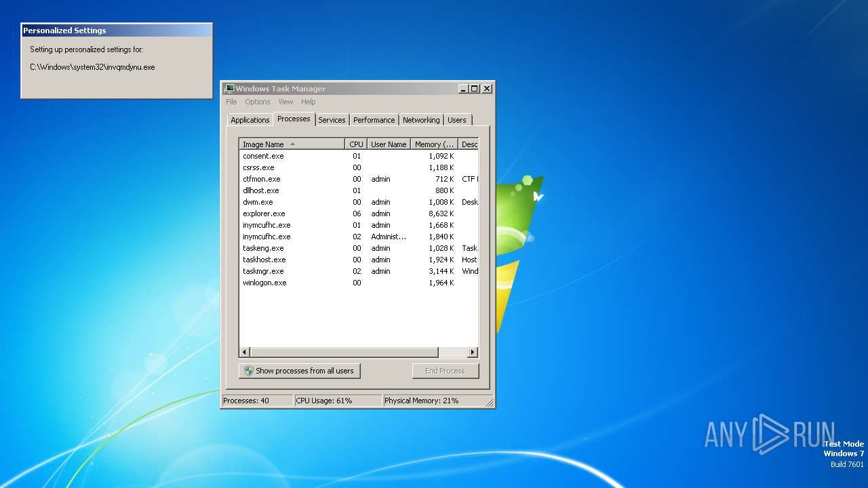Minimize the Windows Task Manager window
Image resolution: width=868 pixels, height=488 pixels.
pos(463,89)
